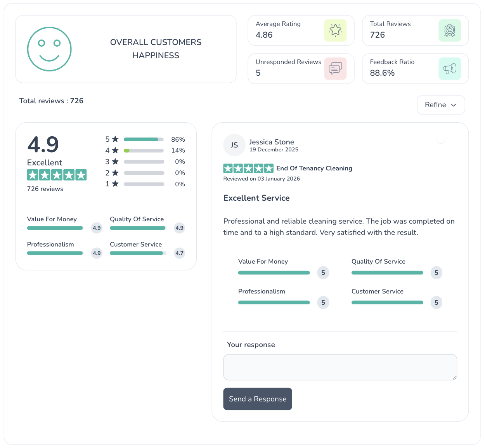Click the Average Rating label
The width and height of the screenshot is (485, 448).
point(278,24)
